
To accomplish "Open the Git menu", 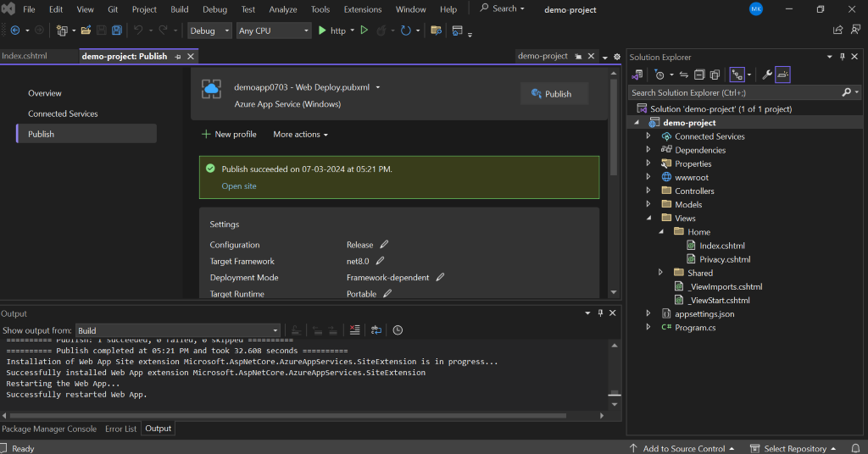I will (x=113, y=9).
